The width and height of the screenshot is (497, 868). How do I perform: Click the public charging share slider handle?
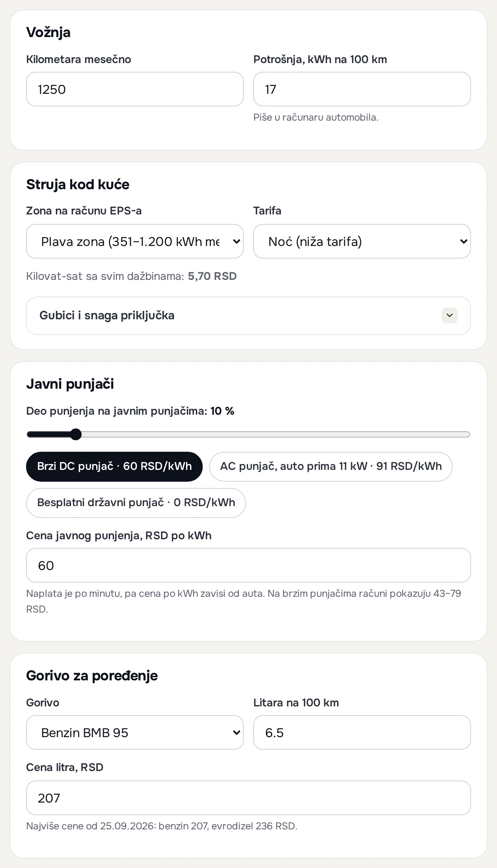click(76, 434)
